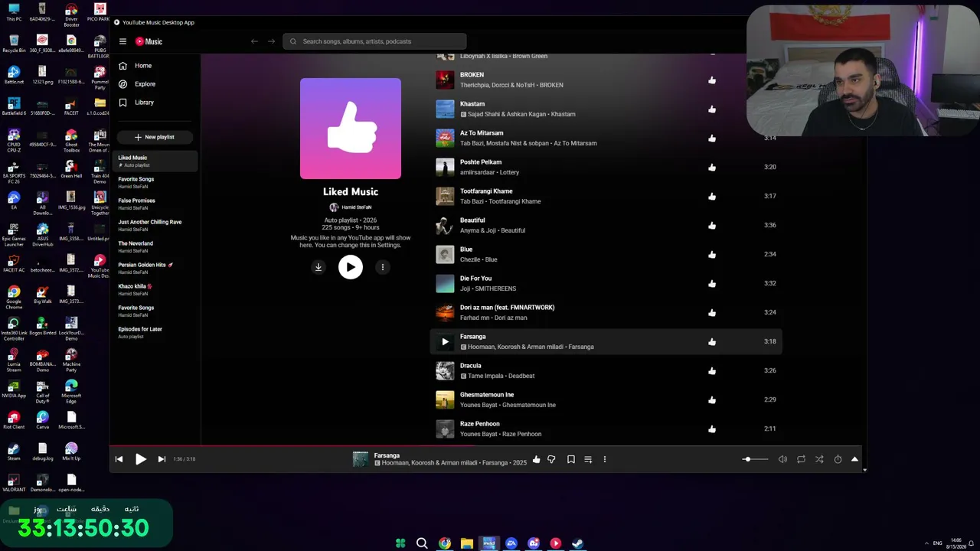
Task: Unlike the Die For You track
Action: [x=712, y=284]
